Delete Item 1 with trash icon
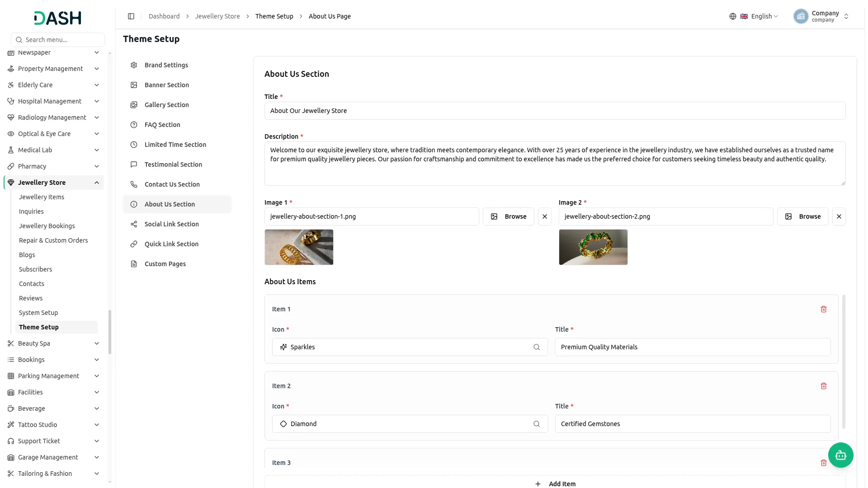Screen dimensions: 868x488 click(x=823, y=309)
